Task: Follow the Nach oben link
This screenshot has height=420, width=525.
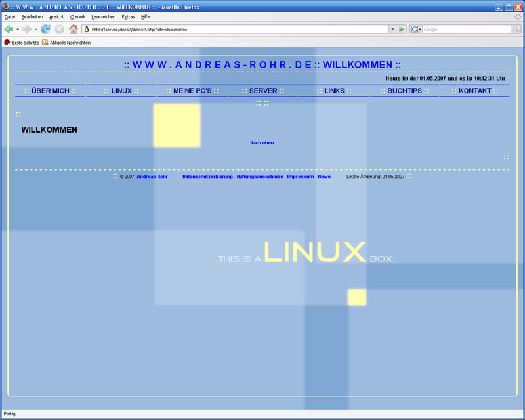Action: [262, 142]
